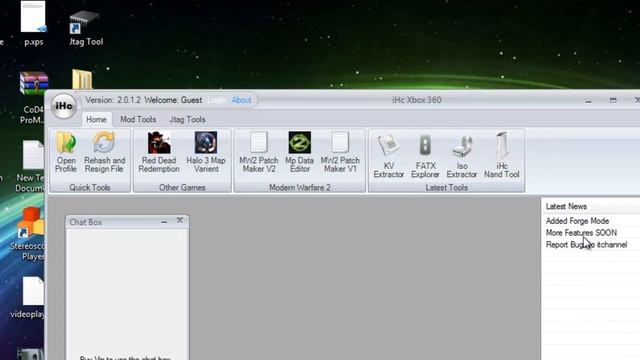The image size is (640, 360).
Task: Close the Chat Box panel
Action: 180,220
